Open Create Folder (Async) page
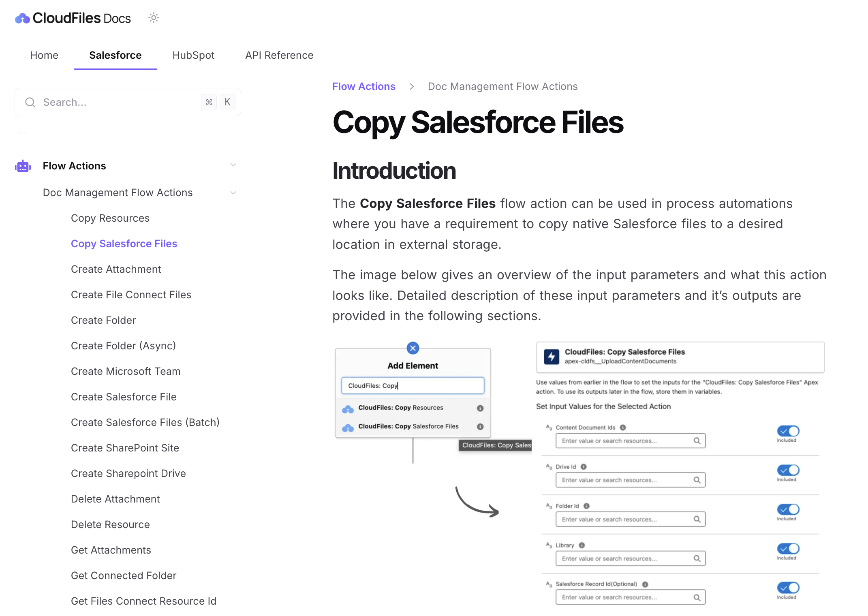Viewport: 868px width, 616px height. click(124, 346)
